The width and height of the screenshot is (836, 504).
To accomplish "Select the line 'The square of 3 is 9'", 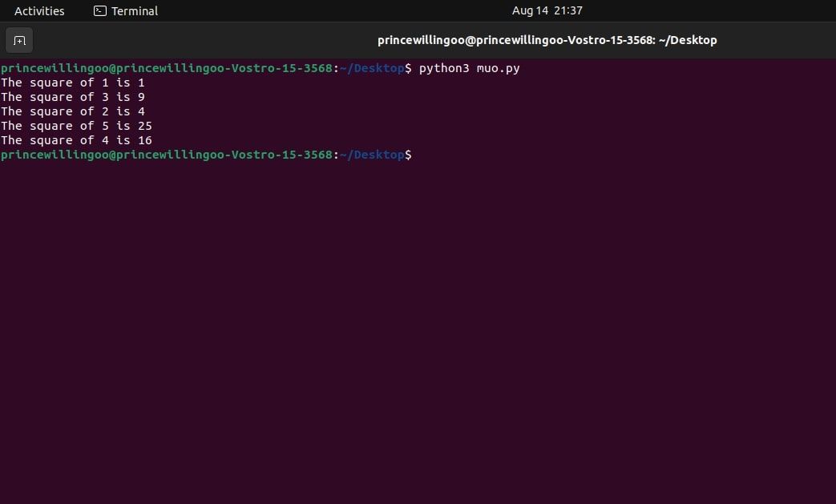I will click(73, 96).
